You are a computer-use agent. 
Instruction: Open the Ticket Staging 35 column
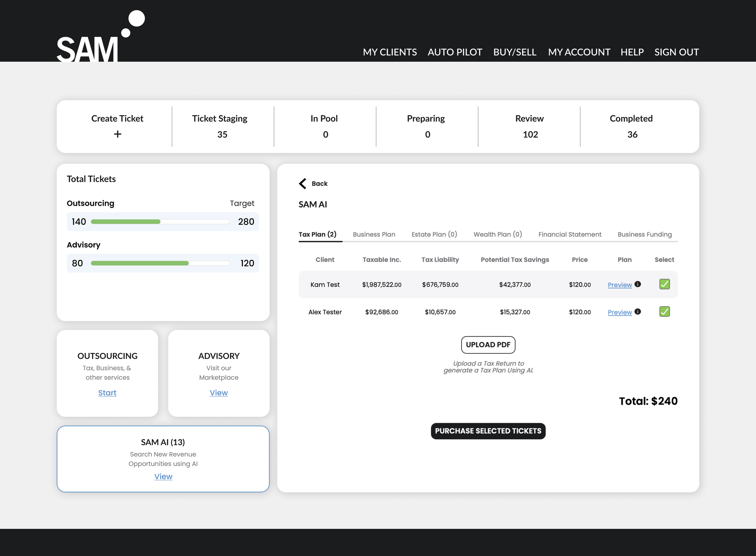(x=220, y=127)
